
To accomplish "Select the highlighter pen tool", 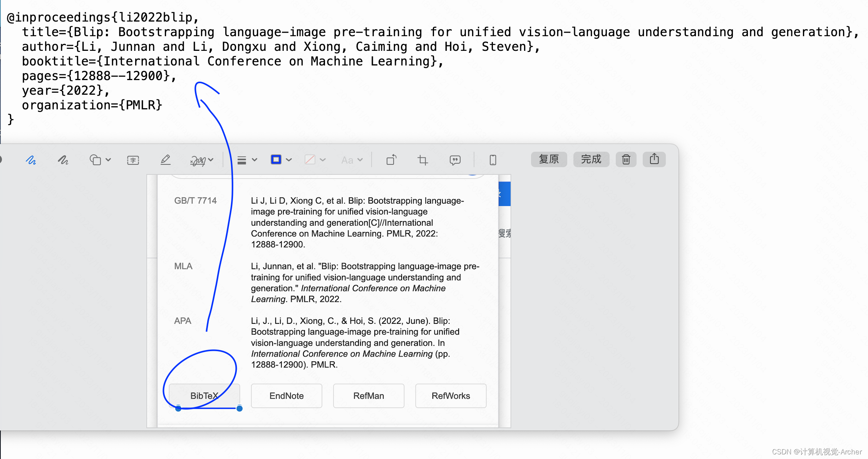I will point(166,160).
